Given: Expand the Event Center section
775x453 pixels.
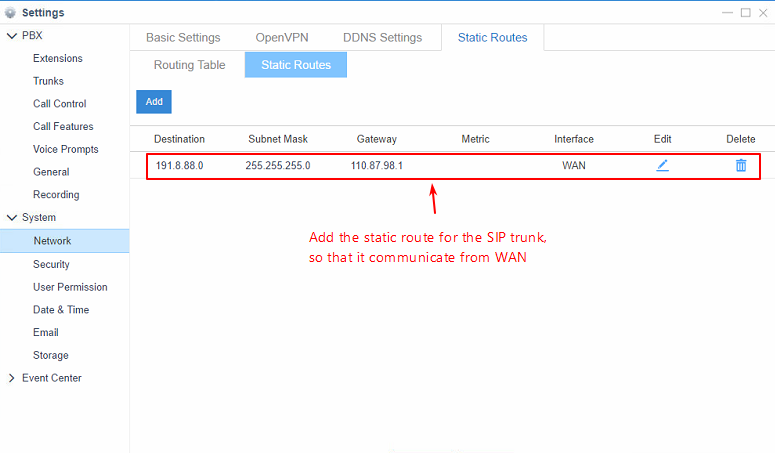Looking at the screenshot, I should [x=11, y=378].
